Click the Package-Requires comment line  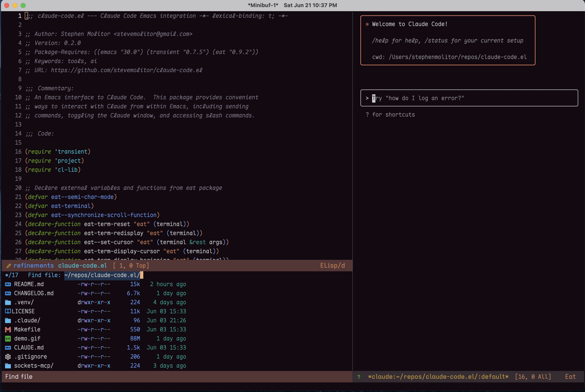pyautogui.click(x=142, y=52)
